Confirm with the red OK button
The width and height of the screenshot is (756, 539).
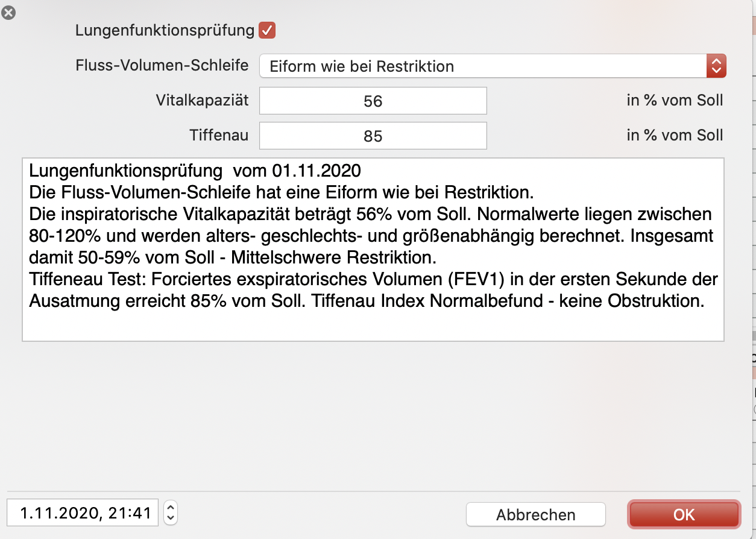point(684,514)
